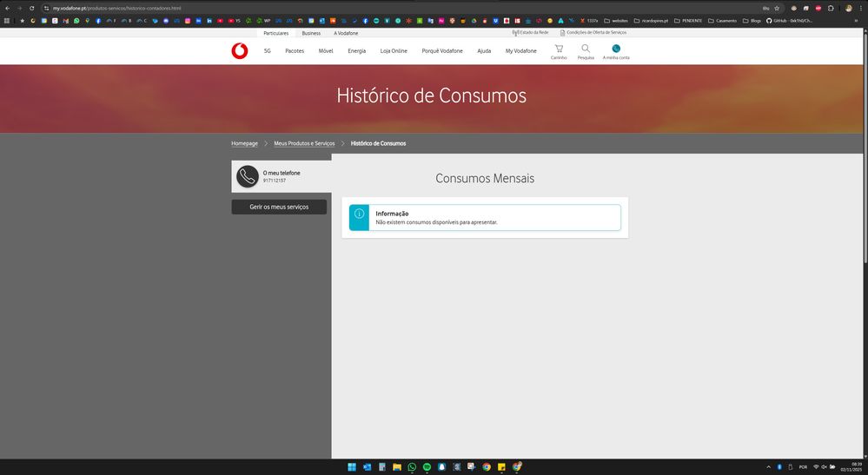
Task: Open the Windows Start menu
Action: tap(352, 467)
